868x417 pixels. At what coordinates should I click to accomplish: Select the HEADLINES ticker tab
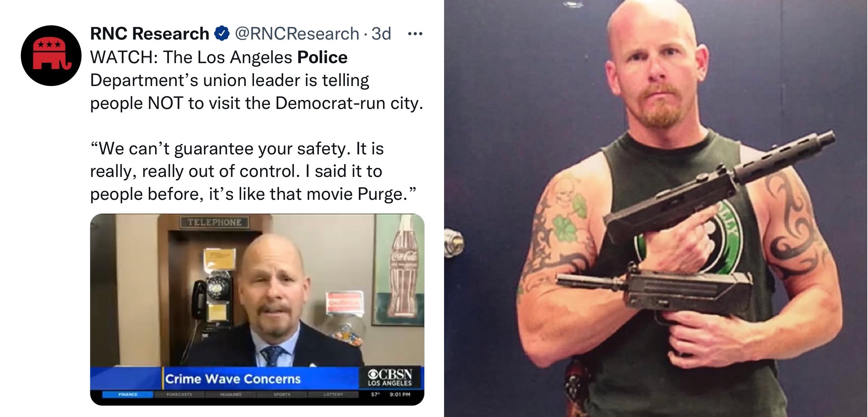click(230, 394)
